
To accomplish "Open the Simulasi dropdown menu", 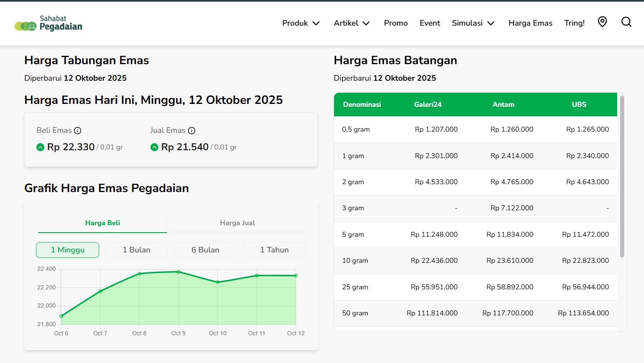I will (x=473, y=23).
